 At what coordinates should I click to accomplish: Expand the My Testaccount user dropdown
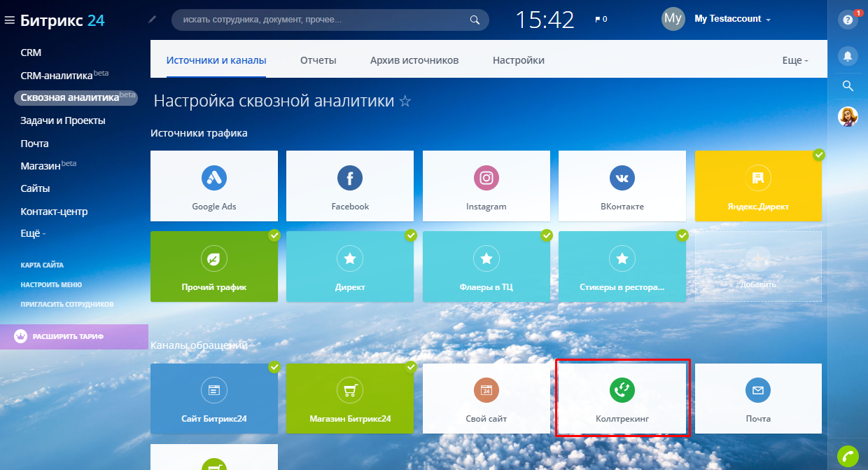(x=732, y=19)
